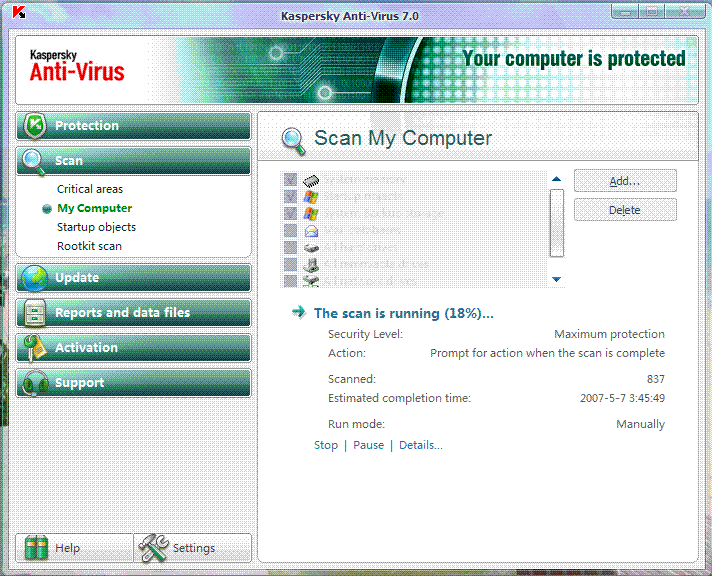
Task: Click the Manually run mode value
Action: pyautogui.click(x=640, y=424)
